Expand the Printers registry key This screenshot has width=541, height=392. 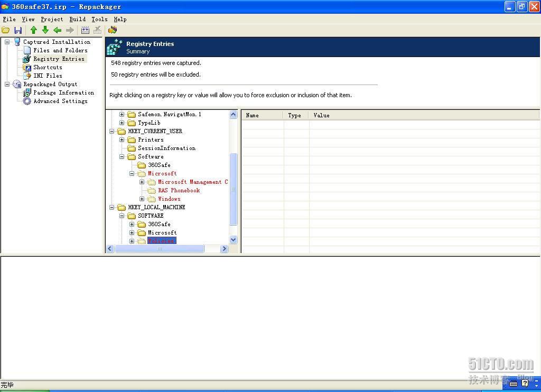click(122, 140)
